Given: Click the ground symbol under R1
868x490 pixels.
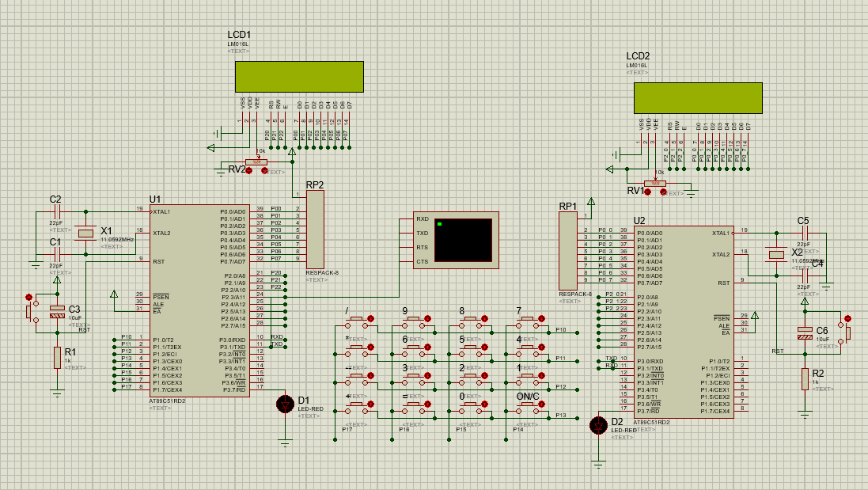Looking at the screenshot, I should (57, 393).
